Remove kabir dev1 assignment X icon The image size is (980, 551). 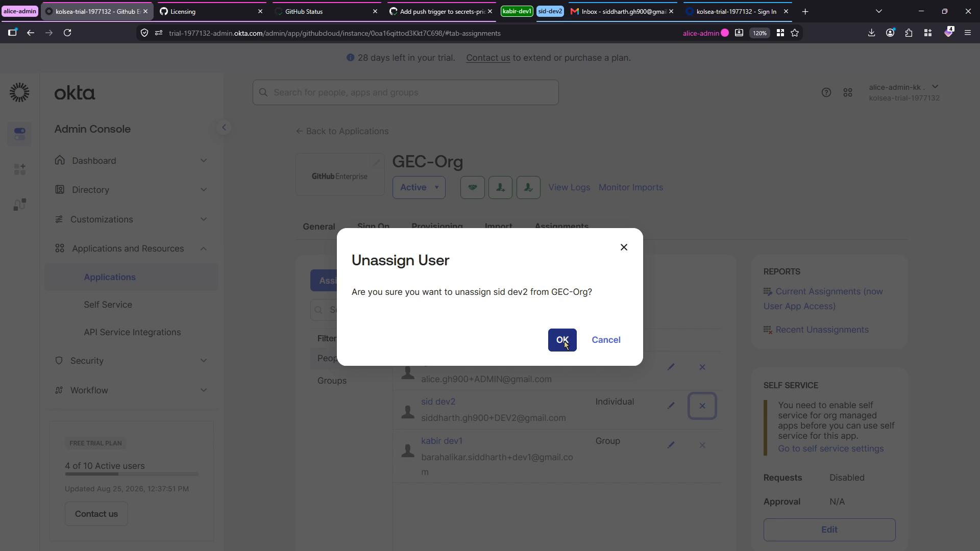702,445
